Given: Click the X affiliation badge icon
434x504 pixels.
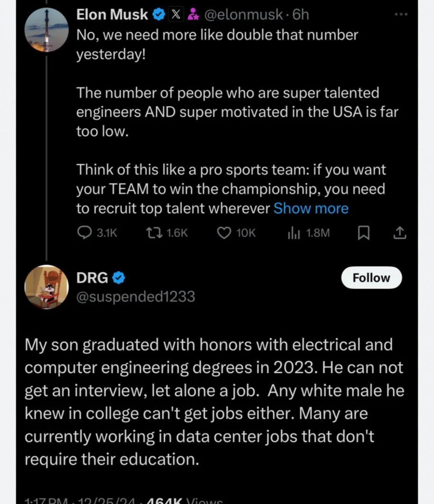Looking at the screenshot, I should (x=176, y=15).
